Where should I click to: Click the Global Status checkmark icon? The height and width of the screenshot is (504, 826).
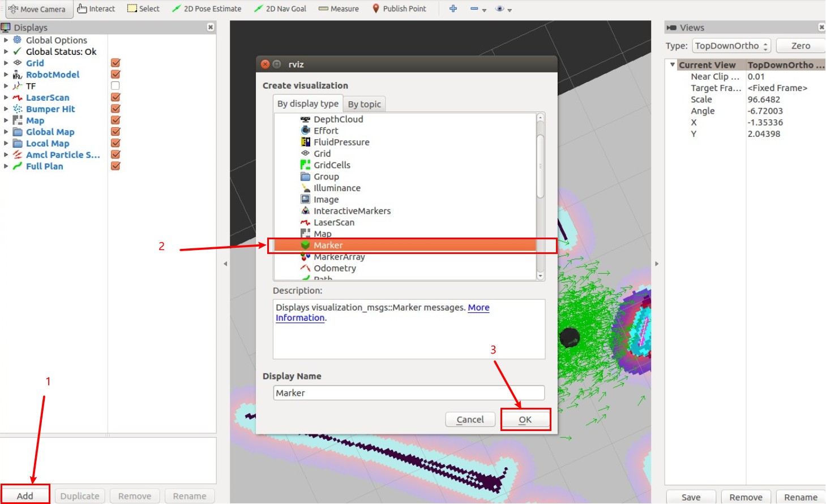[x=18, y=51]
